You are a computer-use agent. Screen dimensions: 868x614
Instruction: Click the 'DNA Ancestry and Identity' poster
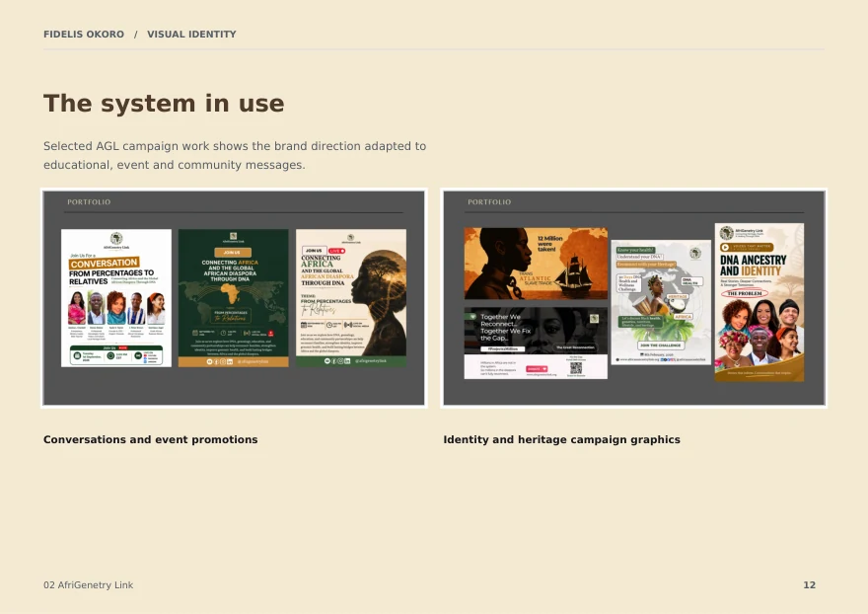pos(759,302)
